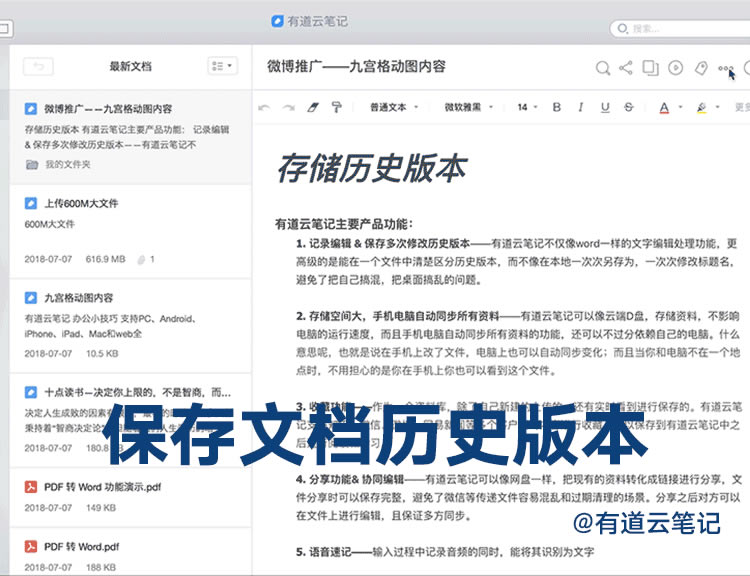
Task: Open the paragraph style dropdown 普通文本
Action: point(394,107)
